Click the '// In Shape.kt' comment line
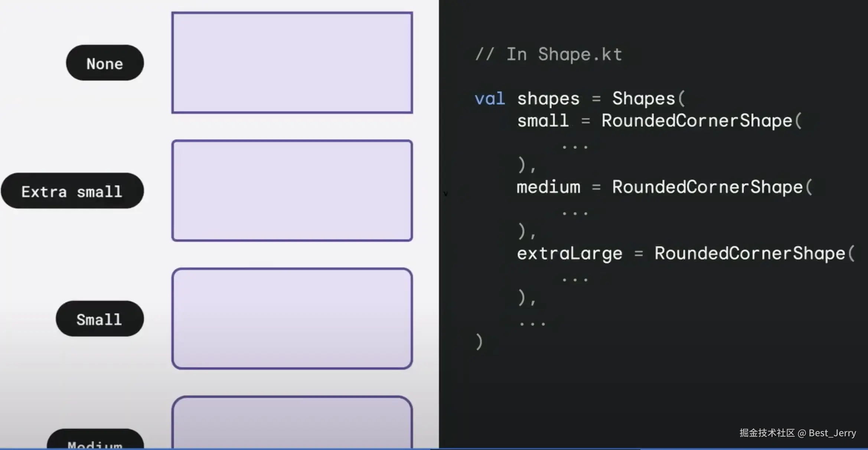Image resolution: width=868 pixels, height=450 pixels. (x=548, y=55)
